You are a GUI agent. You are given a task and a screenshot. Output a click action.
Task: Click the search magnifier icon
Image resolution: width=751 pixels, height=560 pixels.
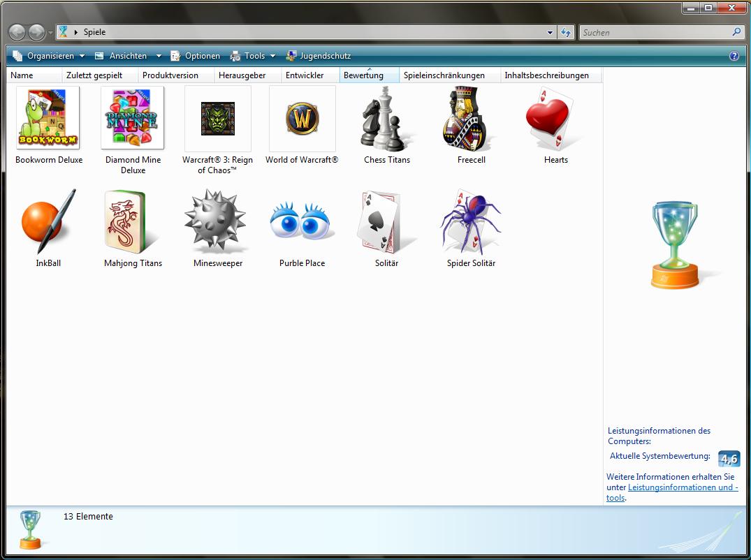(x=736, y=32)
